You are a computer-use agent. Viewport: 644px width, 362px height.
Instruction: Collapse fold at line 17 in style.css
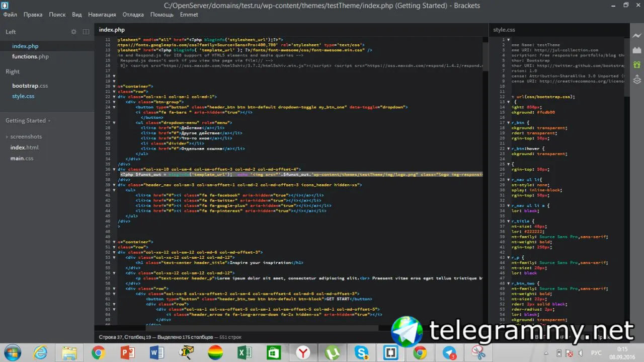(x=509, y=123)
